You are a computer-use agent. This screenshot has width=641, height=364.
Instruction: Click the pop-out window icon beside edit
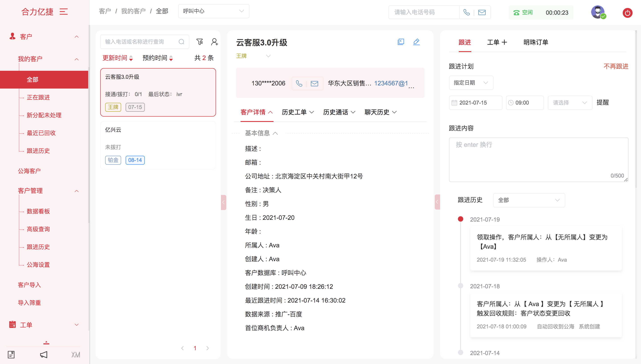click(401, 42)
